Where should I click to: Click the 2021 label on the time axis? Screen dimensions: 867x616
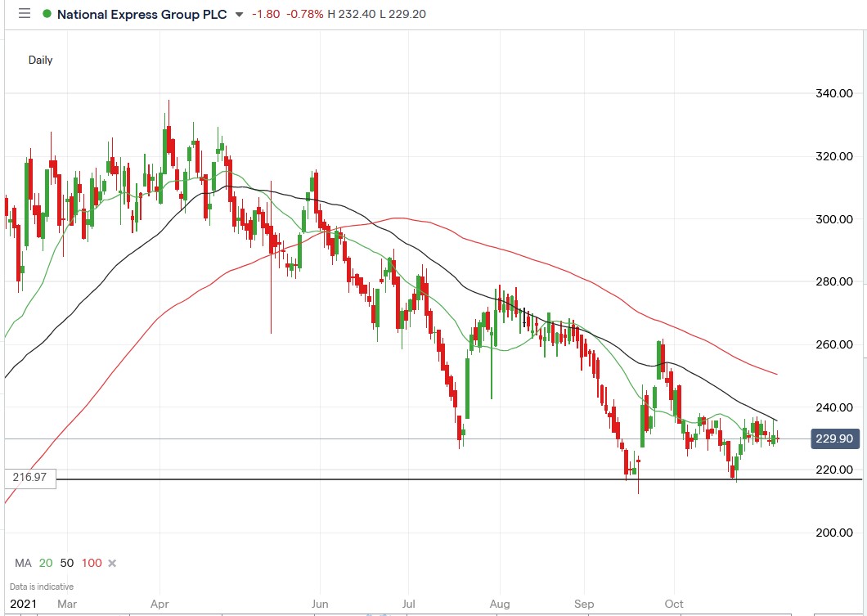(24, 603)
